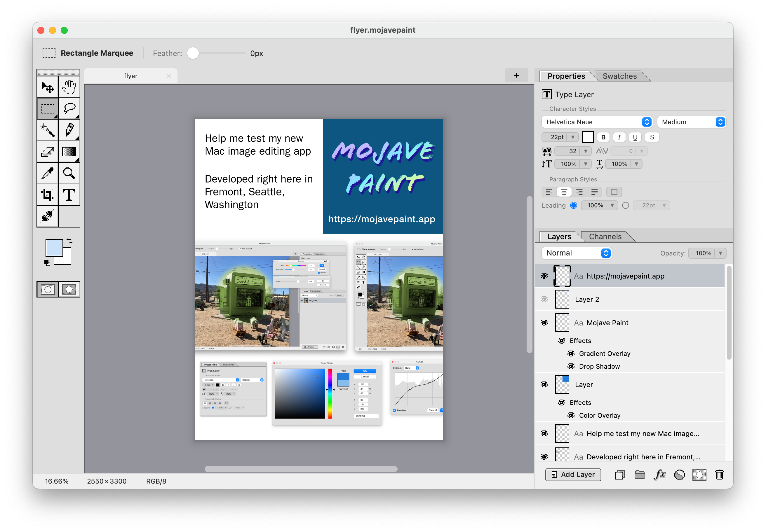The height and width of the screenshot is (532, 766).
Task: Toggle Strikethrough text style
Action: point(652,137)
